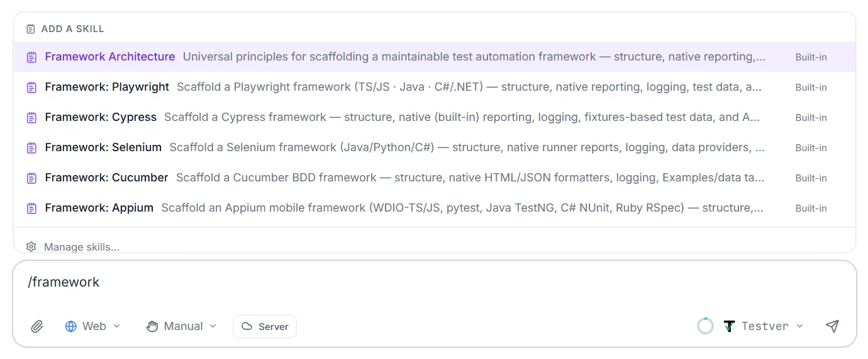Select the Framework: Appium skill

point(435,208)
